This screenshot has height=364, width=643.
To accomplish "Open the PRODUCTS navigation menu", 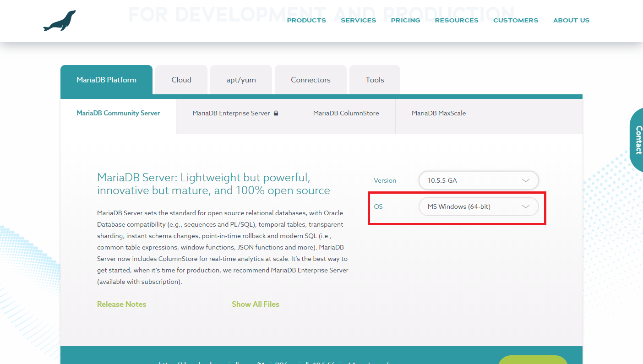I will pyautogui.click(x=306, y=20).
